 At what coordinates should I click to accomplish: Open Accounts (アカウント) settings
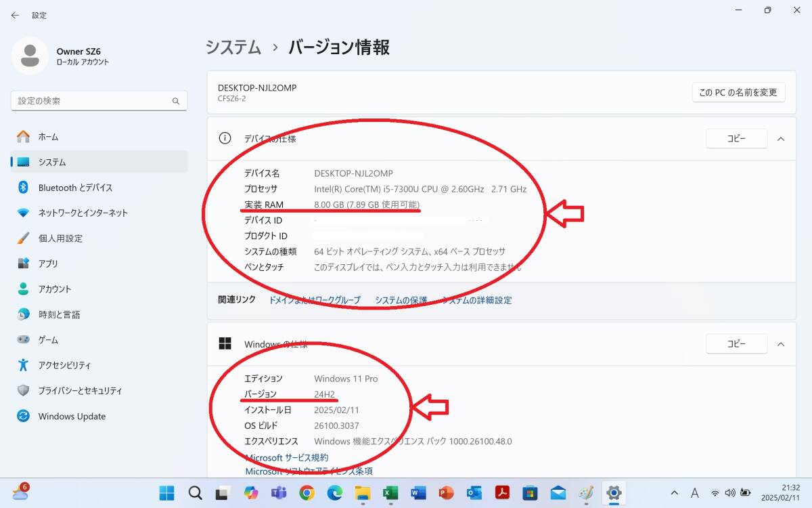click(x=99, y=289)
